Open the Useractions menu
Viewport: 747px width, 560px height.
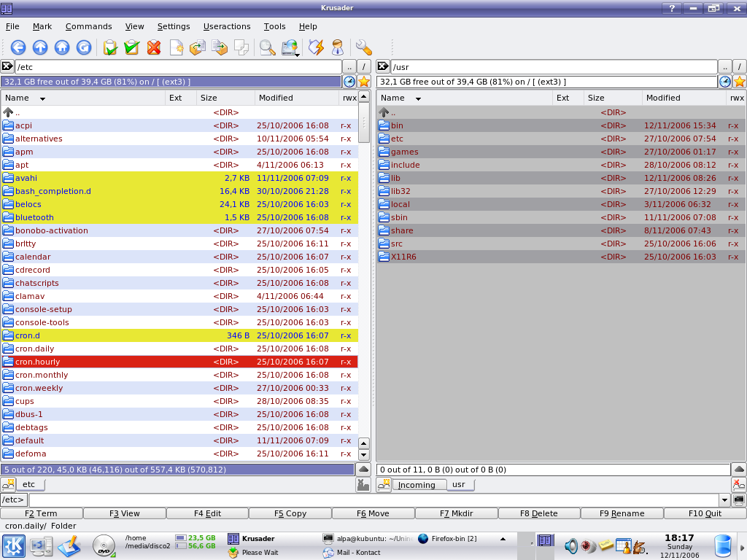click(227, 27)
